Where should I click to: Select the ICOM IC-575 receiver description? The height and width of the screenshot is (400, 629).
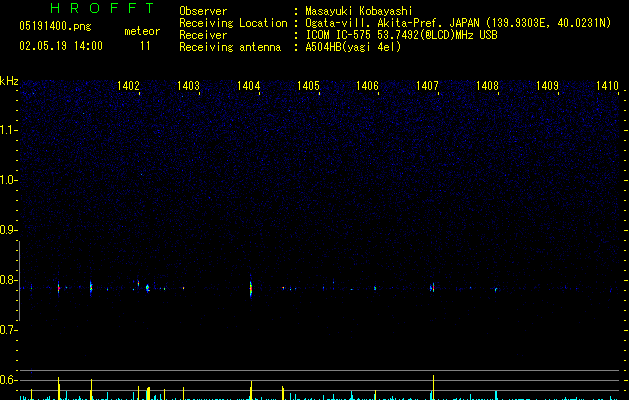401,35
